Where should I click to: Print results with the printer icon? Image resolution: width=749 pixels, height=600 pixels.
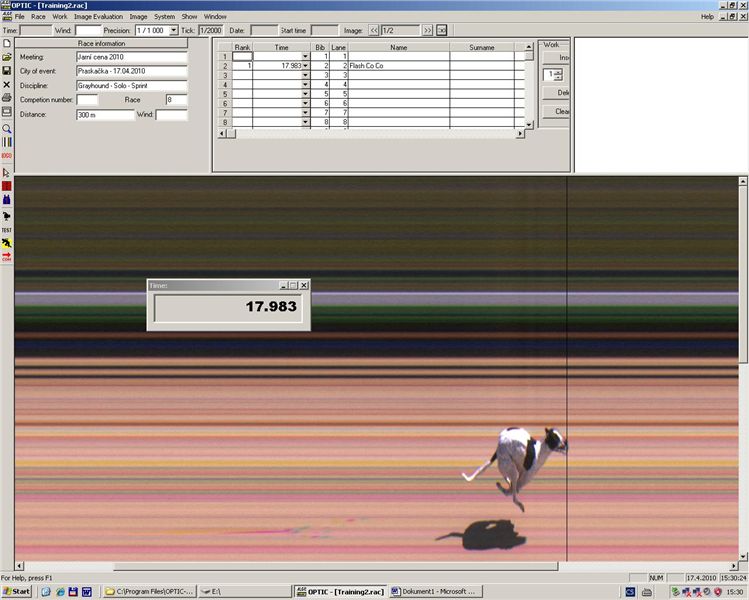point(7,98)
